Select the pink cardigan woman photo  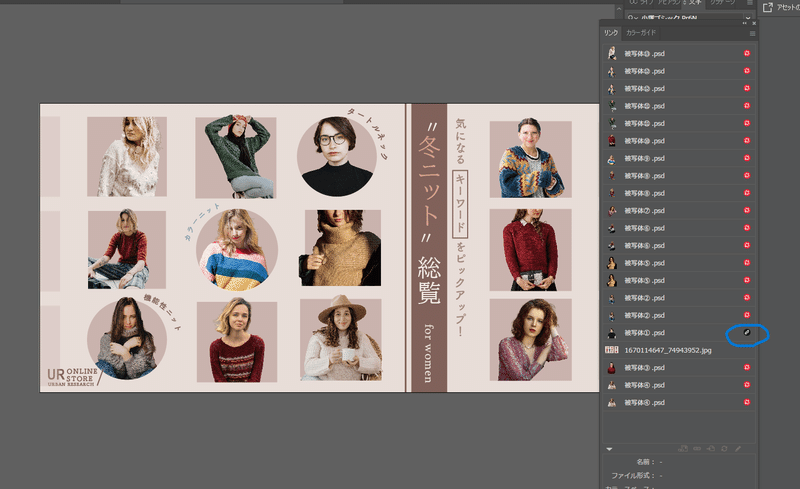[x=531, y=340]
